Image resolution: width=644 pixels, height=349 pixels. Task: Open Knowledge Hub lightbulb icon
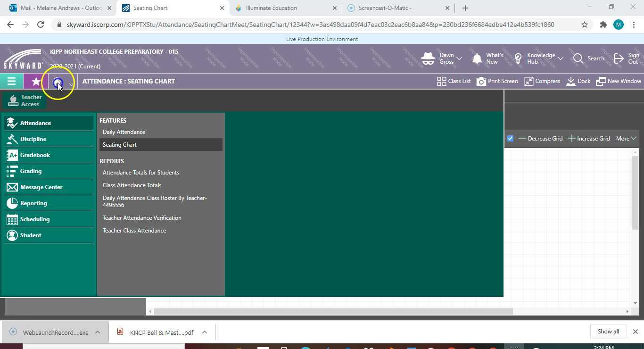click(x=518, y=58)
